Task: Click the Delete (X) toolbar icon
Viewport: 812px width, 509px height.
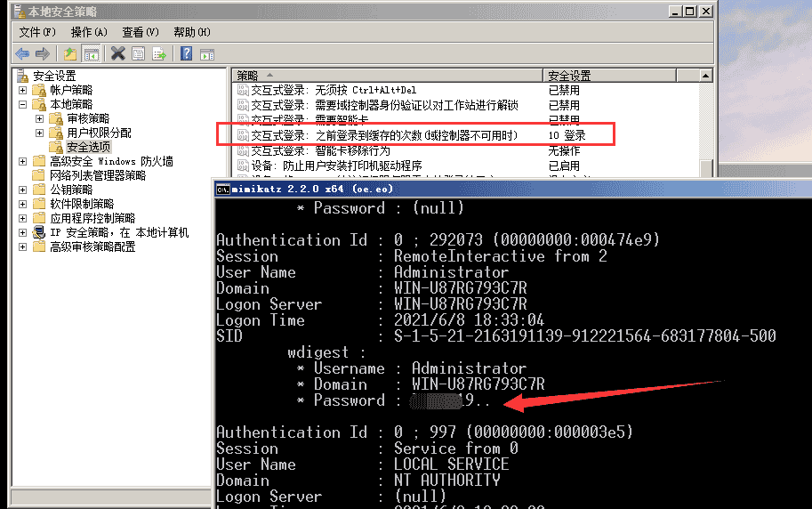Action: (x=117, y=53)
